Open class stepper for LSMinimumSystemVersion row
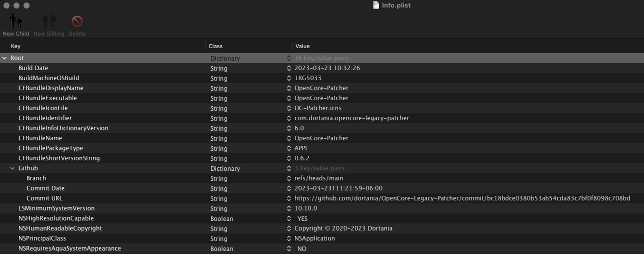Image resolution: width=644 pixels, height=254 pixels. tap(289, 208)
